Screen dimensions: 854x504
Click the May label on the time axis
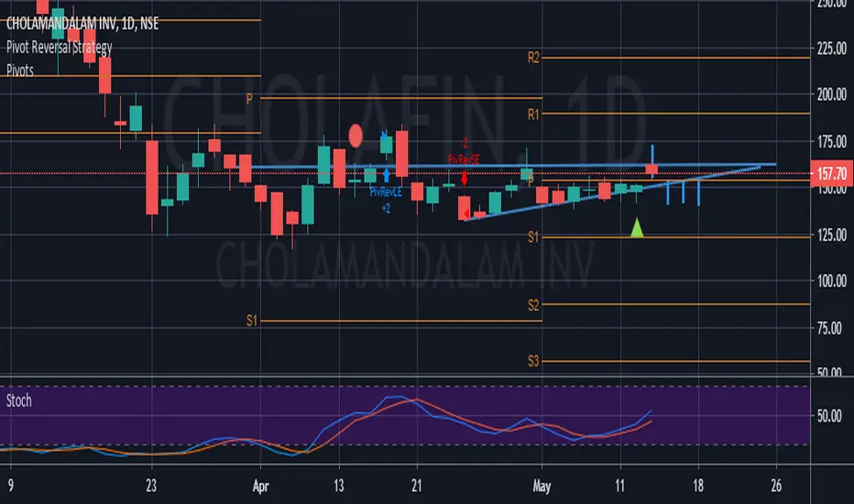pyautogui.click(x=542, y=486)
